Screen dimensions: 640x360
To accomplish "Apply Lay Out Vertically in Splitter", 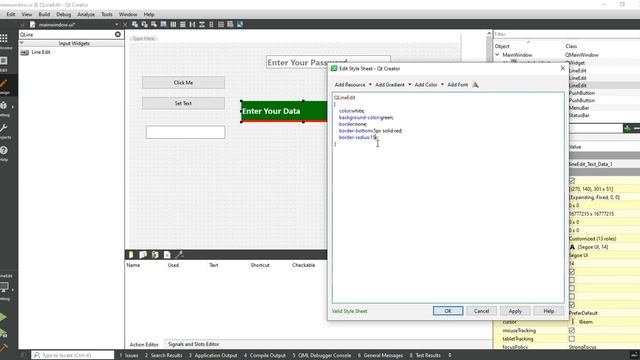I will 202,24.
